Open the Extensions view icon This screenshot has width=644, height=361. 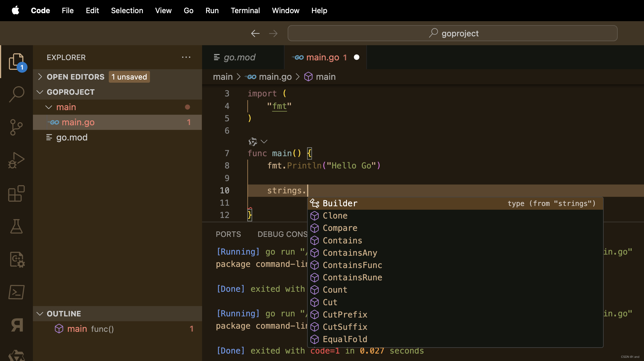click(17, 193)
